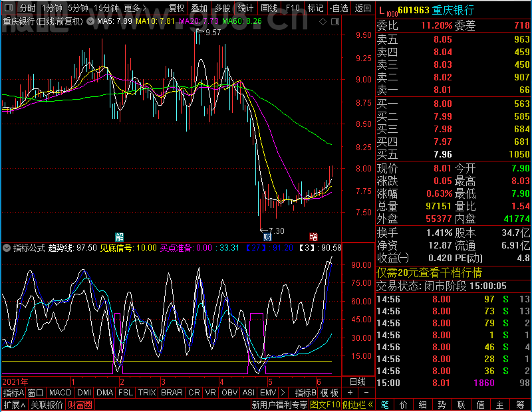Toggle the side panel icon on chart header

(x=335, y=22)
